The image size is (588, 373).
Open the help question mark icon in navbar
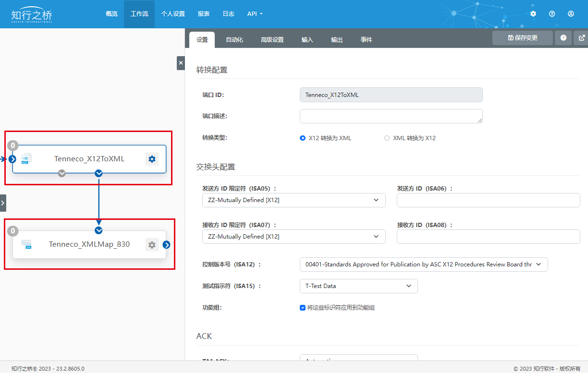point(551,14)
